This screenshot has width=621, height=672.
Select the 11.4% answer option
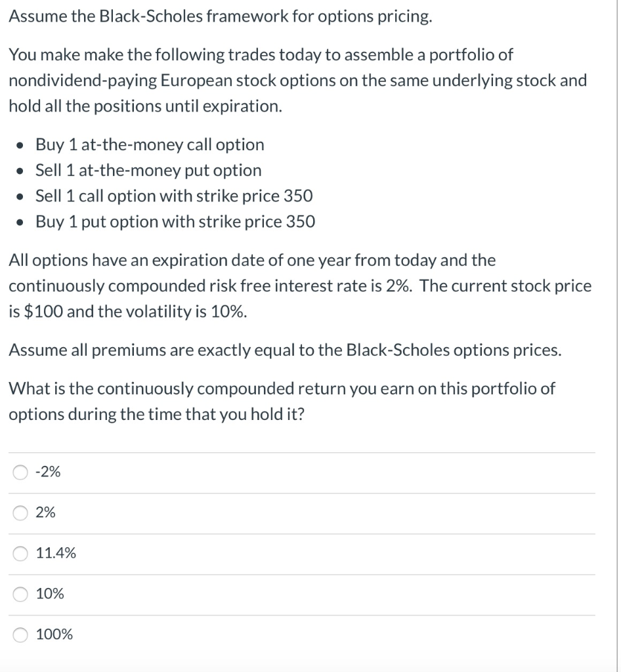(x=20, y=553)
